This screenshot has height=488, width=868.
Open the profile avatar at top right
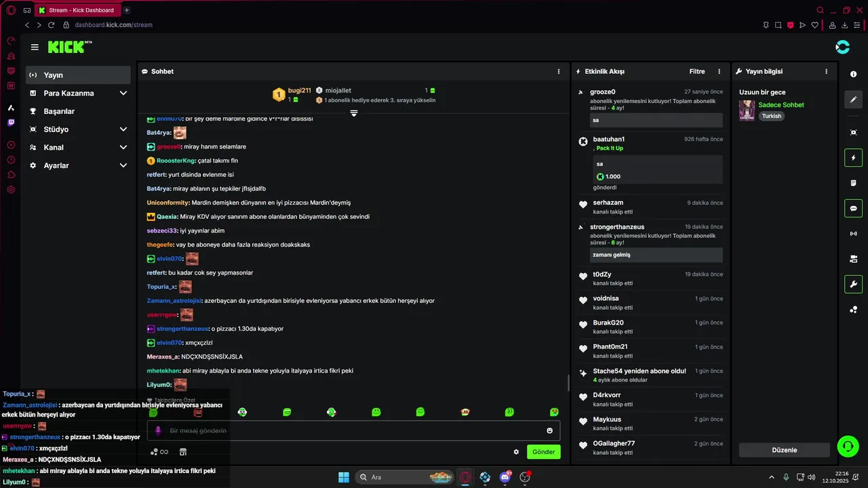(x=842, y=47)
